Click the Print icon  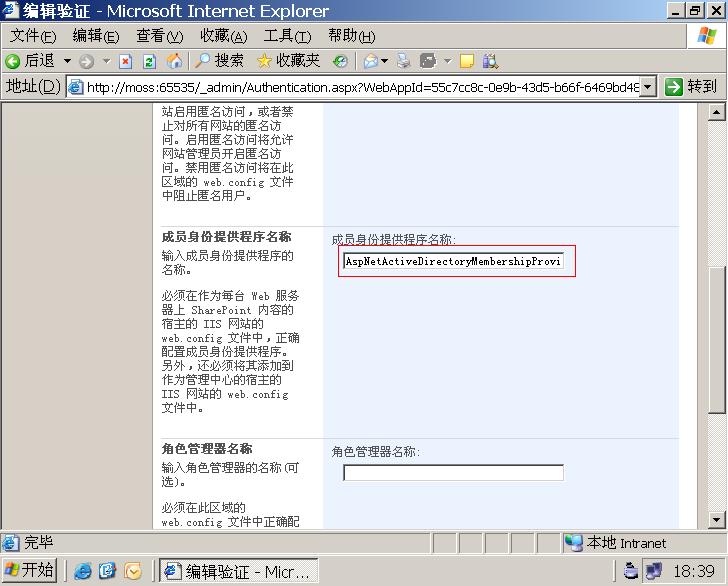(x=403, y=61)
